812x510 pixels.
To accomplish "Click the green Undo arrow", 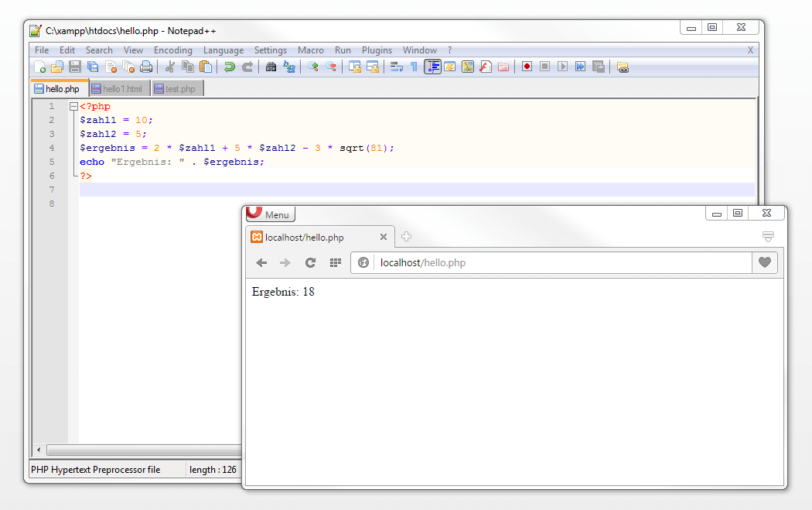I will tap(230, 67).
